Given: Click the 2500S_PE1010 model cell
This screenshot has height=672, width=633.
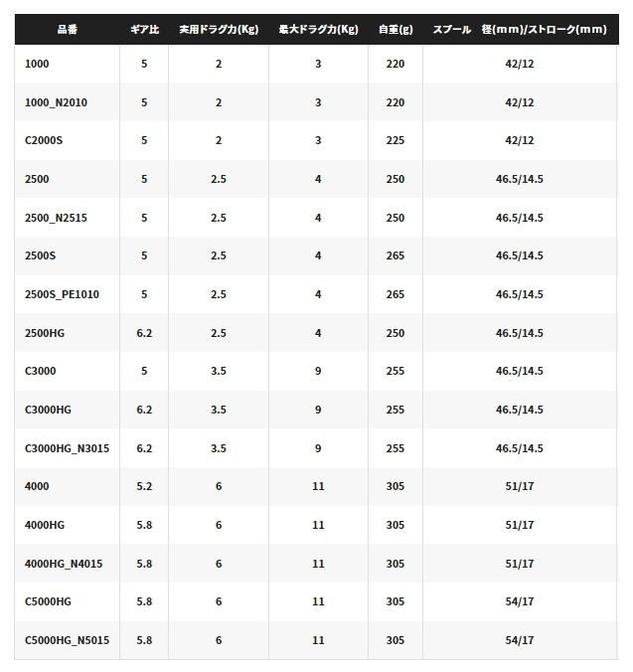Looking at the screenshot, I should point(62,294).
